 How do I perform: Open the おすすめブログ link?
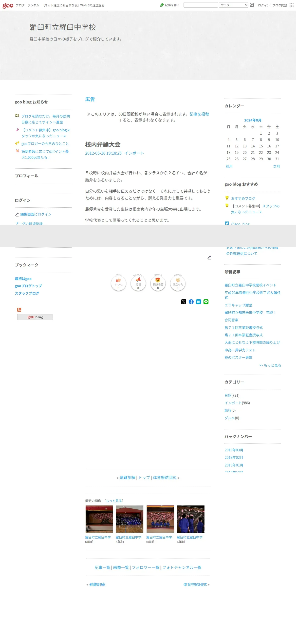[243, 198]
